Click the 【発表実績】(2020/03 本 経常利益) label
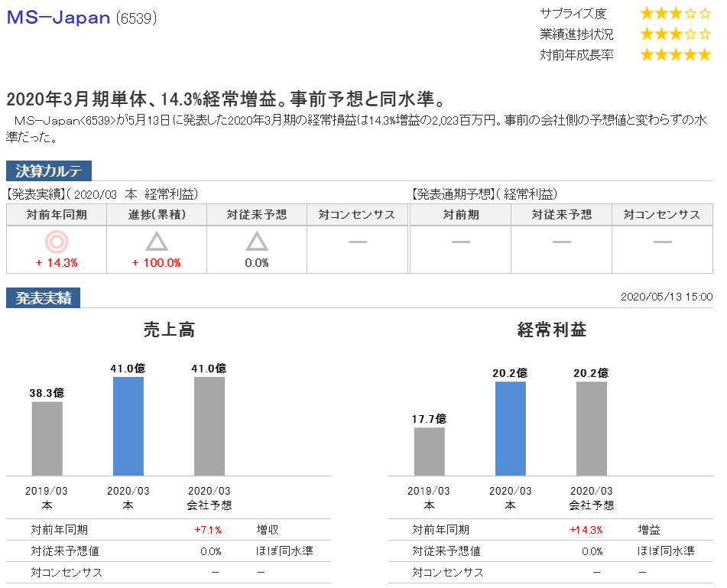Viewport: 727px width, 588px height. coord(102,194)
